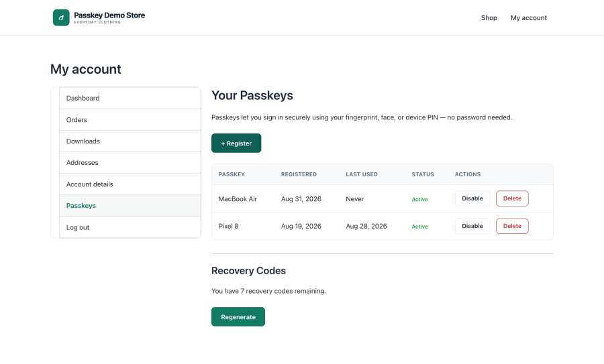Delete the Pixel 8 passkey
The height and width of the screenshot is (364, 604).
[512, 227]
